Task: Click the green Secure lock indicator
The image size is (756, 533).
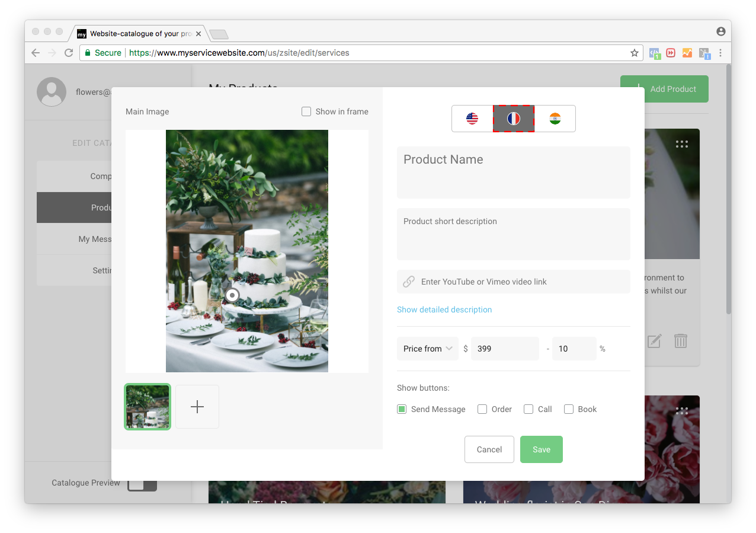Action: pos(103,53)
